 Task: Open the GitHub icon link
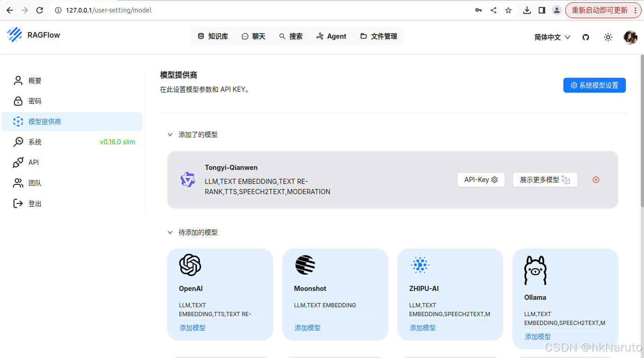coord(586,37)
